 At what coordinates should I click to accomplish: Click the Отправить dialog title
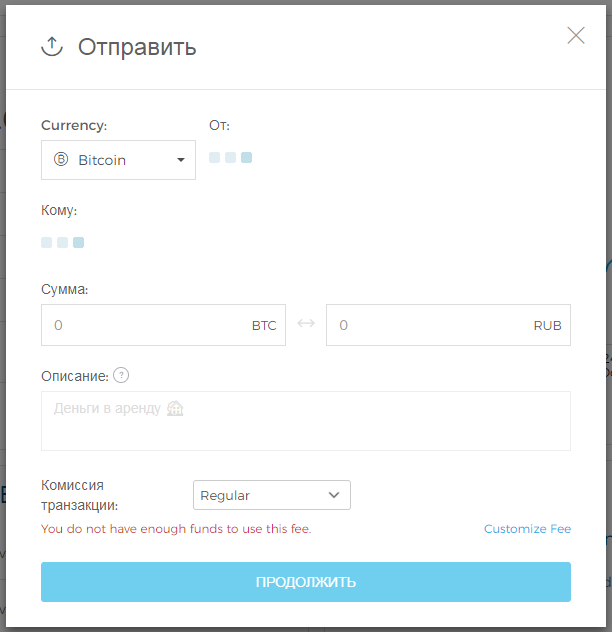click(137, 47)
